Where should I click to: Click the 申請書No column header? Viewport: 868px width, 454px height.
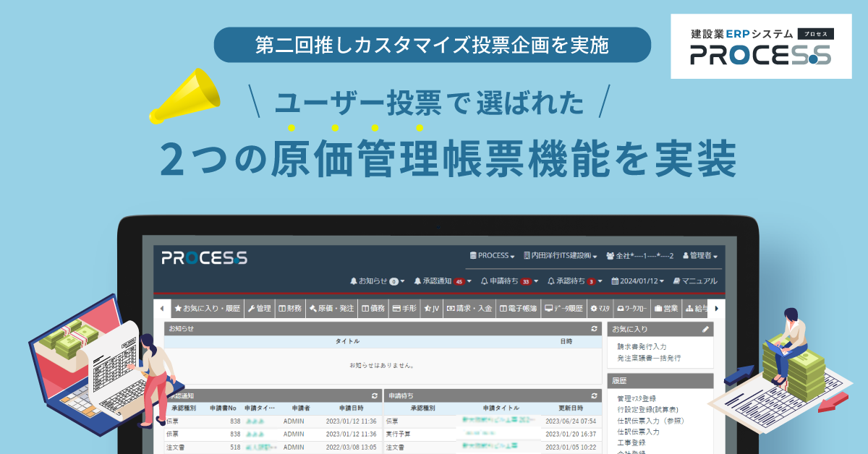click(224, 408)
